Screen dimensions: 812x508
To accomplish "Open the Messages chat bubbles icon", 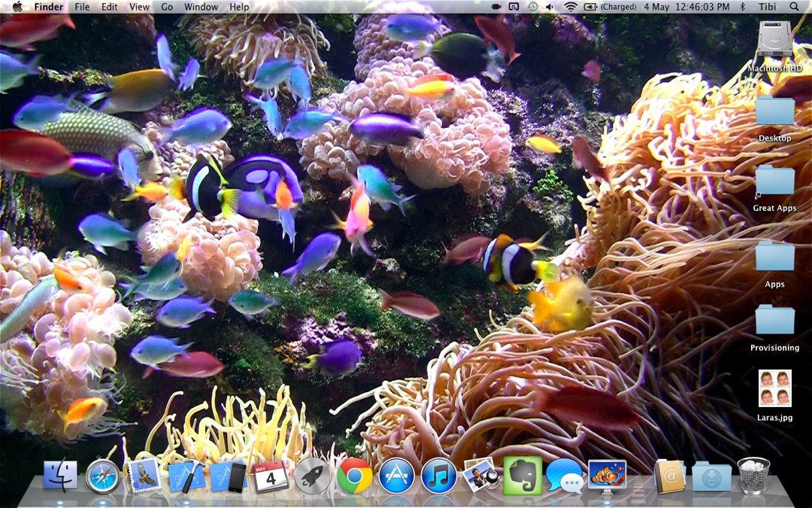I will pos(565,476).
